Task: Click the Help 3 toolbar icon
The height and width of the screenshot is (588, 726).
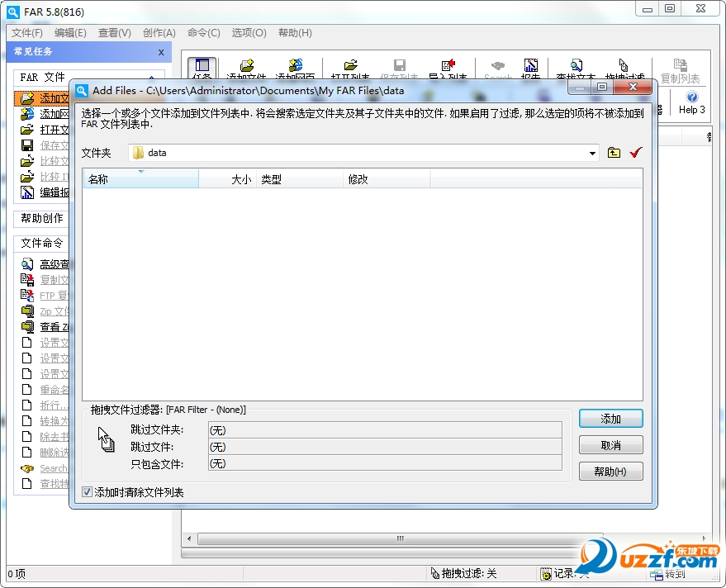Action: coord(691,102)
